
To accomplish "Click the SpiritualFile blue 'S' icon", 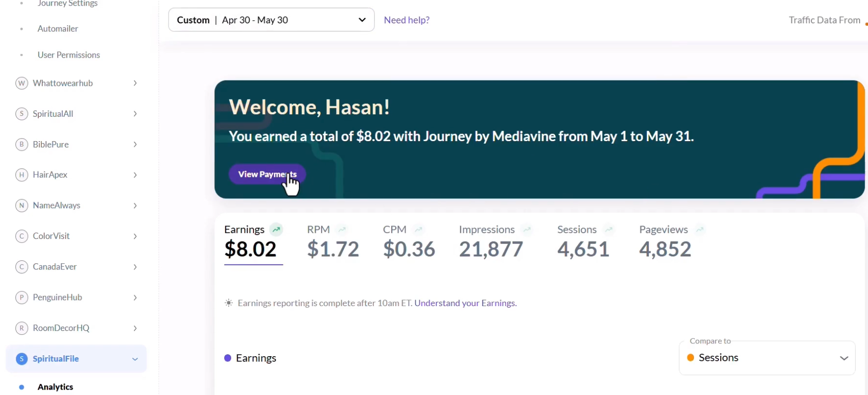I will 21,359.
